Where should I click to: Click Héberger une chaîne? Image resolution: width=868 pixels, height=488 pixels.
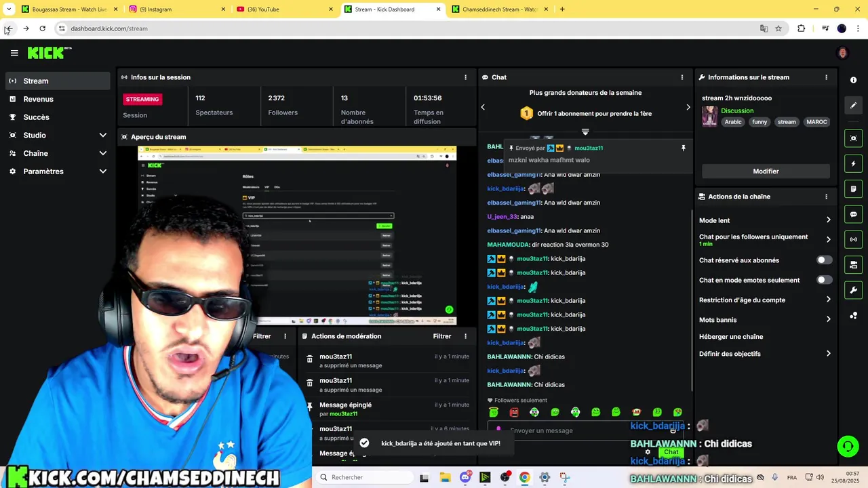click(x=731, y=337)
